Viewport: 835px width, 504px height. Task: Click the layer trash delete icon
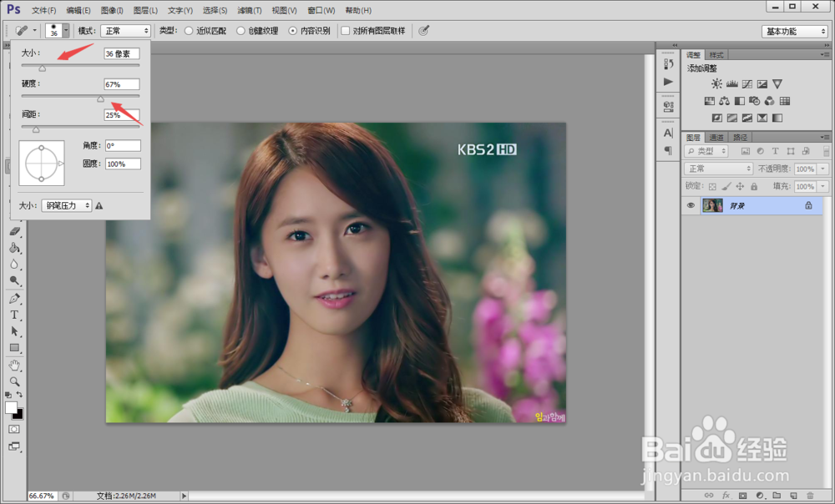(810, 495)
